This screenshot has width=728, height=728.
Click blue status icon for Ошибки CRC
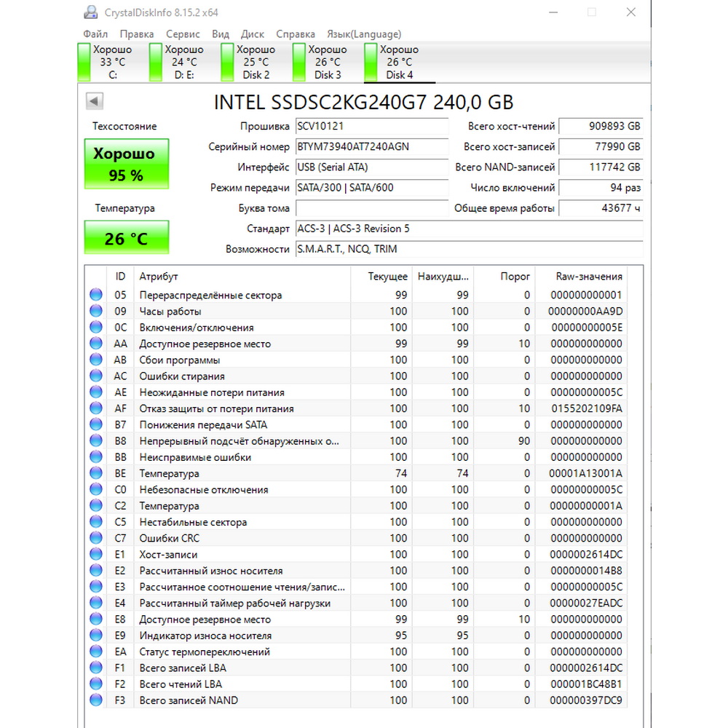pyautogui.click(x=96, y=538)
